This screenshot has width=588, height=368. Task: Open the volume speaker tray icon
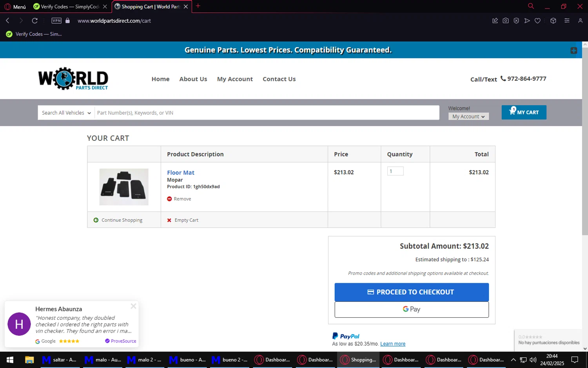pos(533,360)
